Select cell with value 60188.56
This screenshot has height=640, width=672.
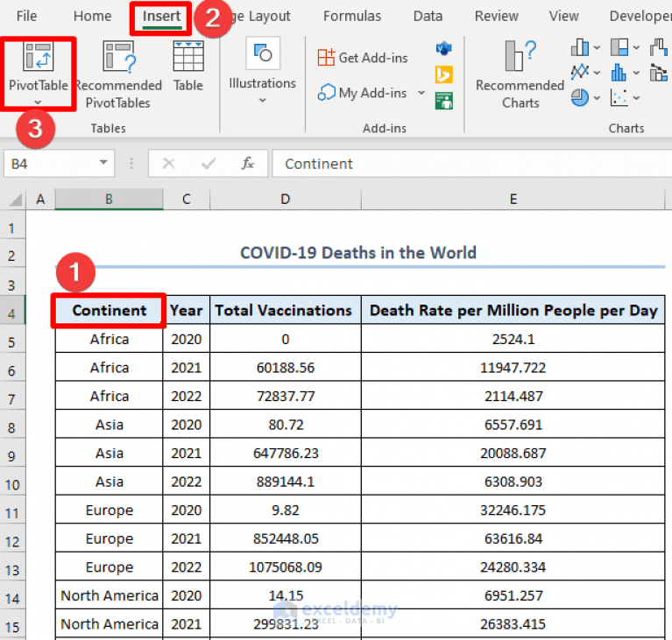[286, 367]
